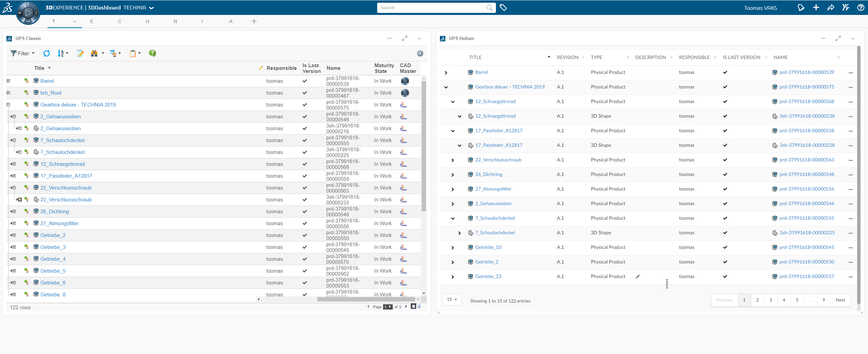The image size is (868, 354).
Task: Open the 15 entries per page dropdown
Action: 452,299
